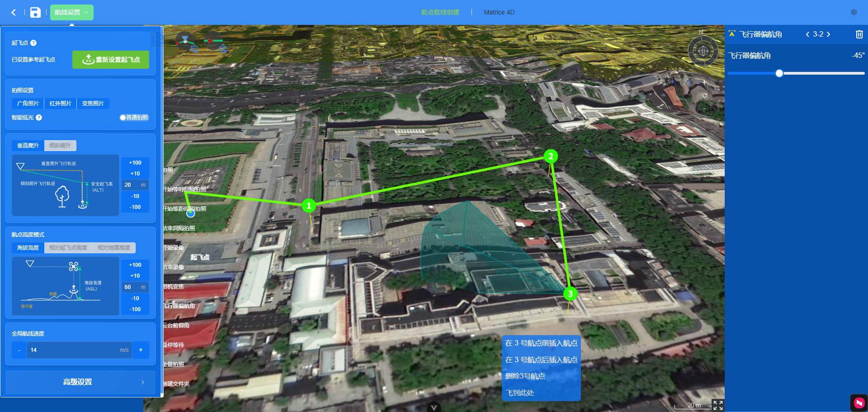Click 重新设置起飞点 button
This screenshot has height=412, width=868.
coord(111,60)
